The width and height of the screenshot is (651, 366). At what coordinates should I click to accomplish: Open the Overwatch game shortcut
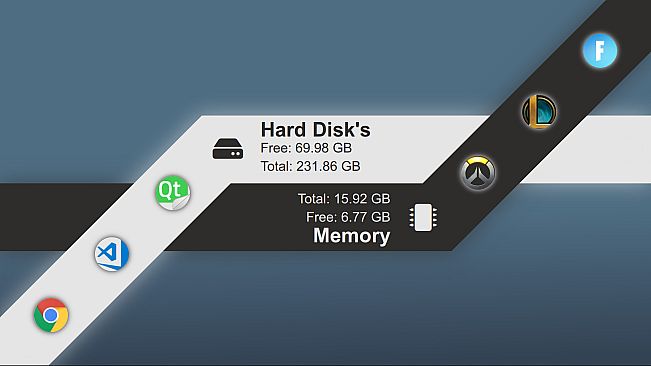(478, 173)
